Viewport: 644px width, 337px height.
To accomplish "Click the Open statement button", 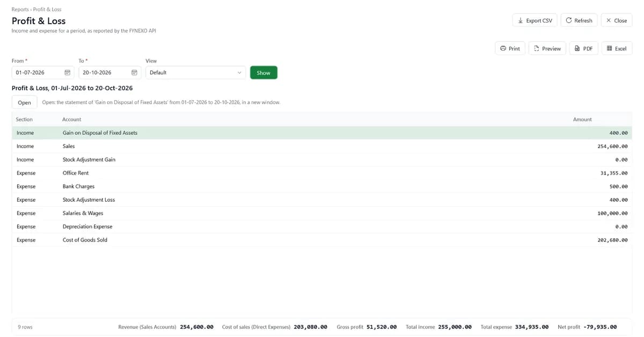I will point(24,102).
